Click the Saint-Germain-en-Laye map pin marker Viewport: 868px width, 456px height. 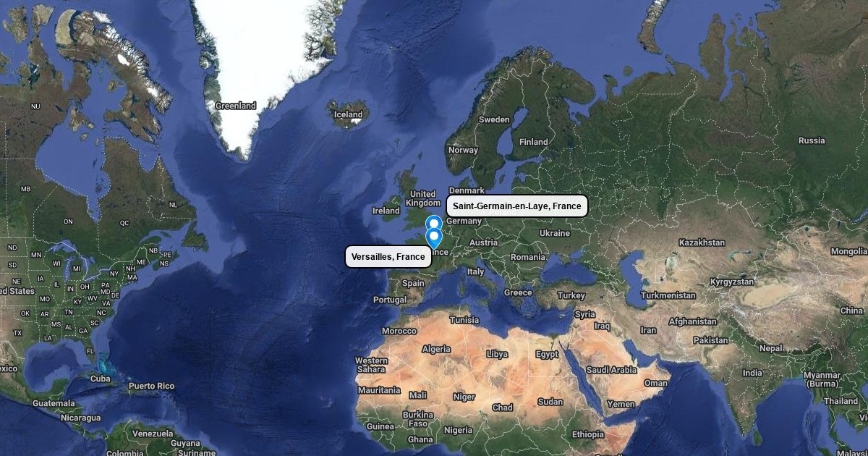click(434, 223)
